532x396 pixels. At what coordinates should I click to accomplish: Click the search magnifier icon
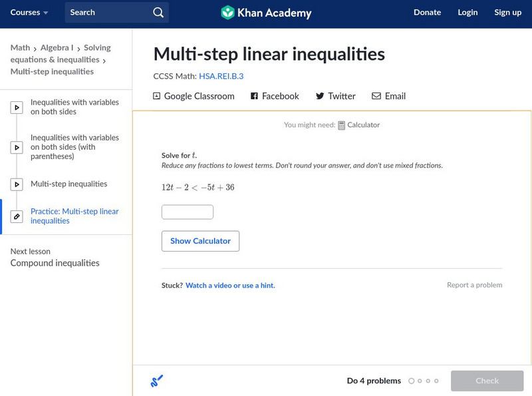pos(158,13)
